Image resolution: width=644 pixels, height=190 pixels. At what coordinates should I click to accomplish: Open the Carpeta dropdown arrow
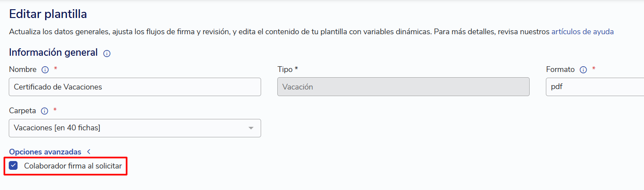(251, 128)
